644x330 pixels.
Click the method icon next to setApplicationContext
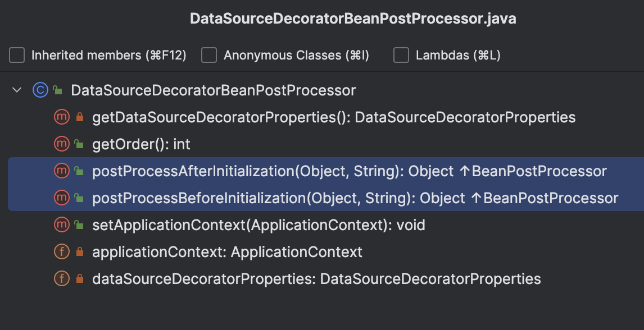tap(61, 225)
